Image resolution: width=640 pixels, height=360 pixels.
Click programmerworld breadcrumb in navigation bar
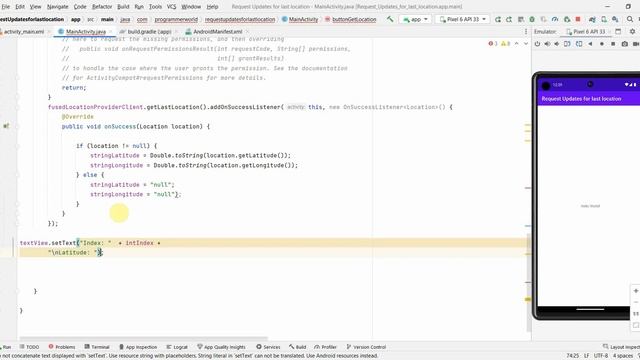176,19
